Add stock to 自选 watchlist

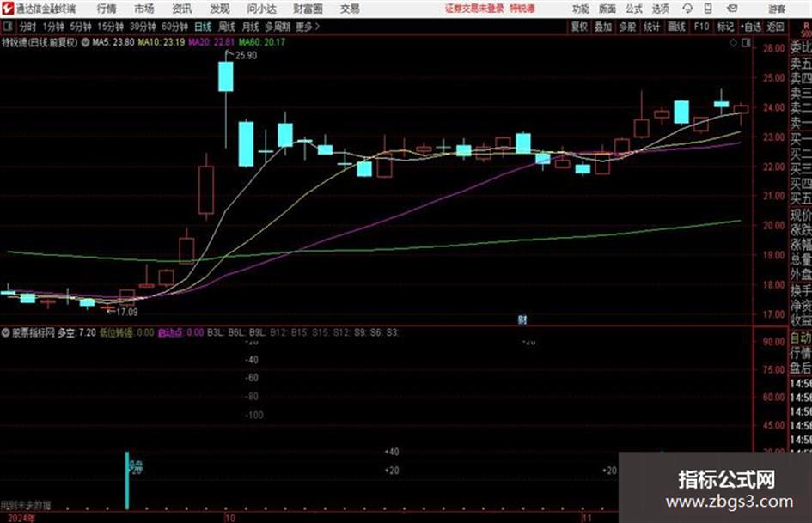751,27
